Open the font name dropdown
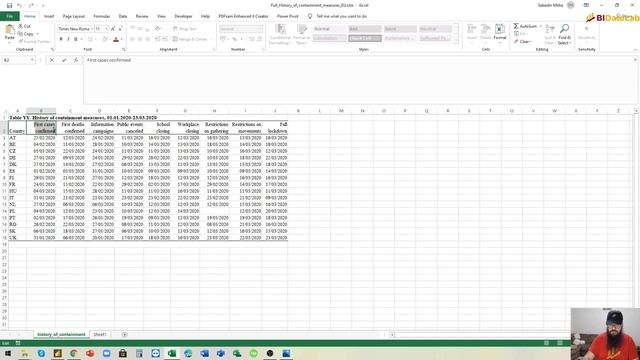This screenshot has width=640, height=360. [92, 29]
